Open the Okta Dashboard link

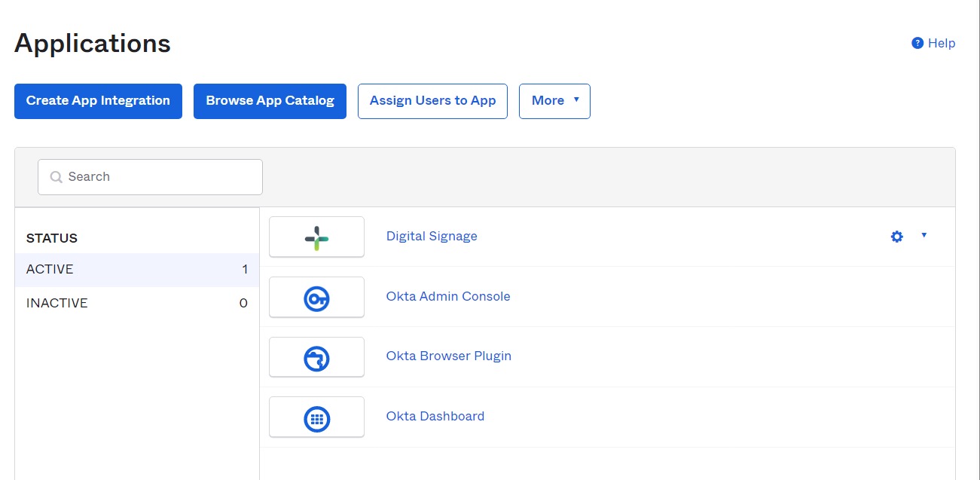click(435, 417)
